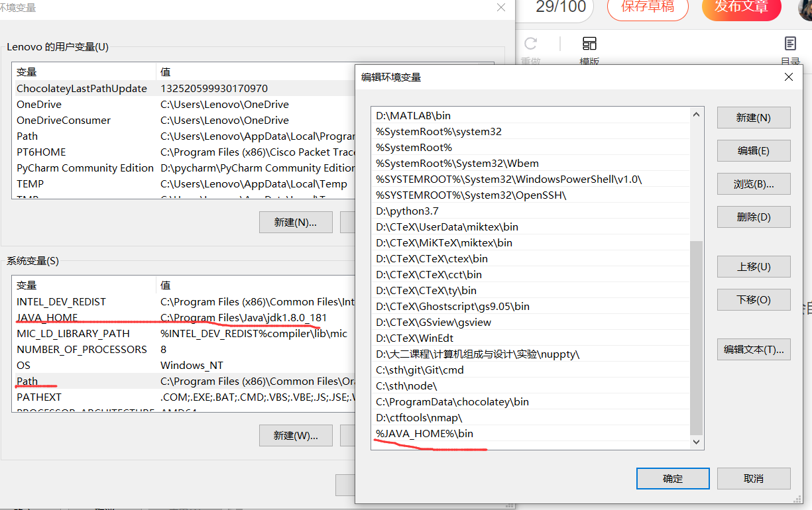Select D:\CTeX\CTeX\cct\bin entry

click(531, 274)
